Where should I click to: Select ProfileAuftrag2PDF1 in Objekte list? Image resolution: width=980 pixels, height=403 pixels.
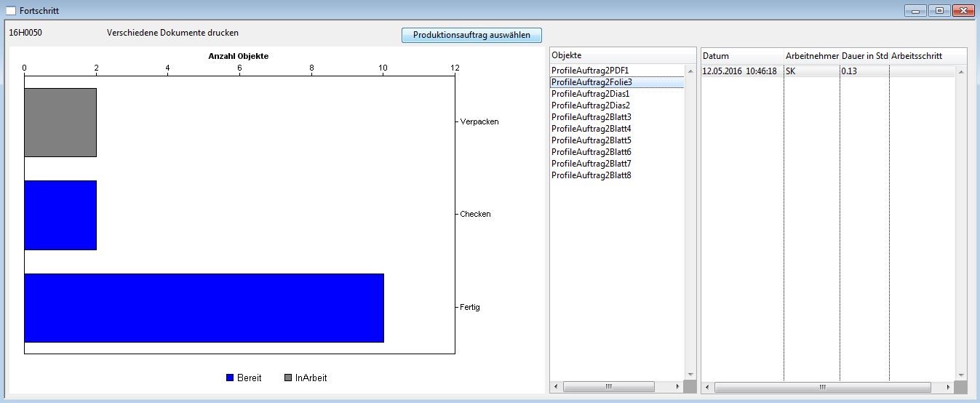(589, 71)
